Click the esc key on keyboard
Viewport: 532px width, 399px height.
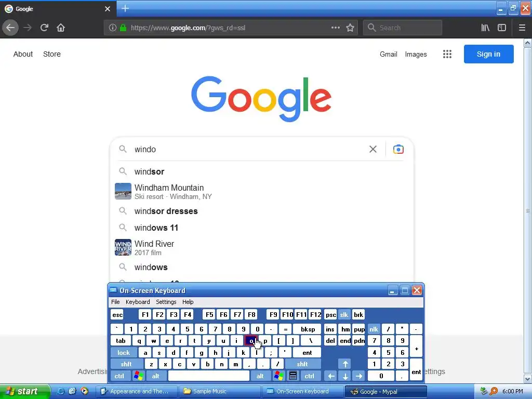click(x=117, y=314)
